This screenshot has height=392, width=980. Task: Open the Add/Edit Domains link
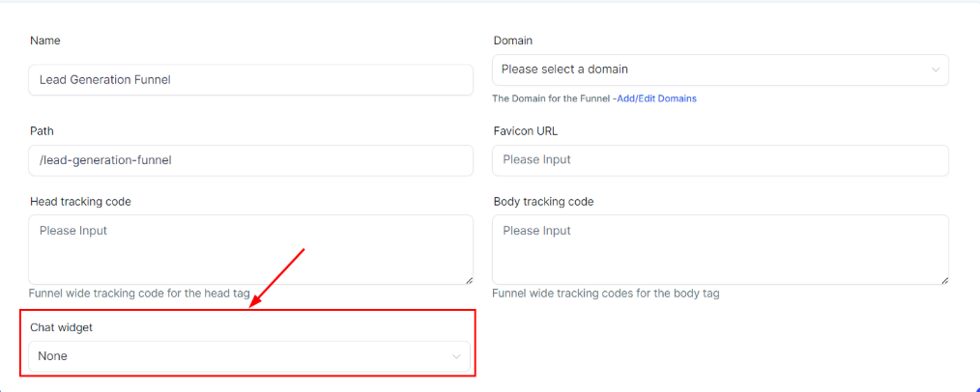point(656,98)
